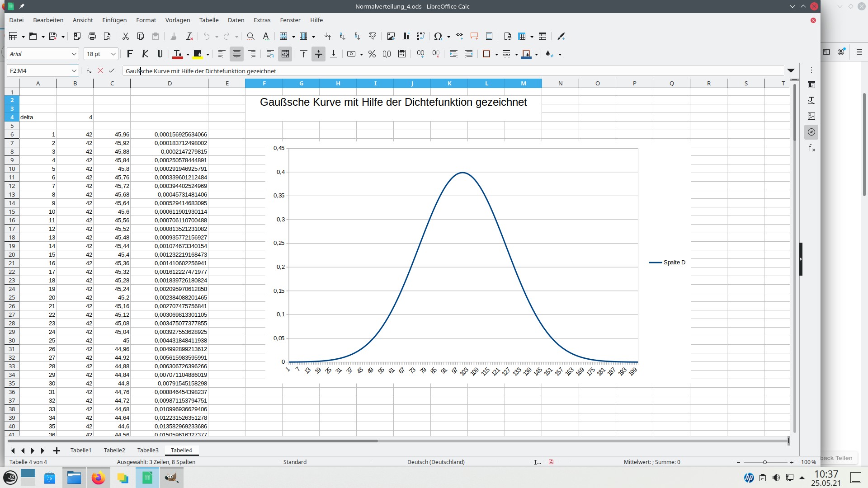Accept formula input with checkmark button
The image size is (868, 488).
[112, 70]
